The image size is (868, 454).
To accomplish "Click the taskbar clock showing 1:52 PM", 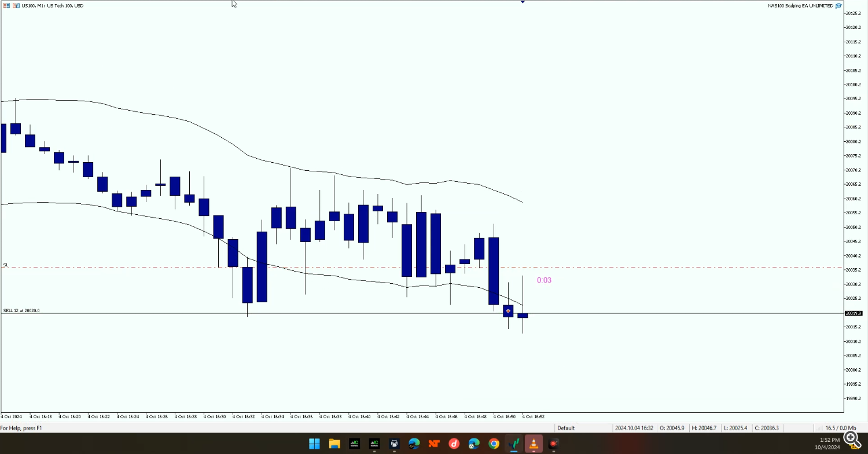I will click(x=830, y=440).
